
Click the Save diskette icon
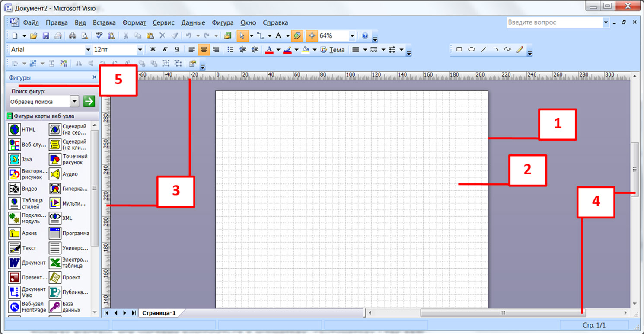point(45,36)
